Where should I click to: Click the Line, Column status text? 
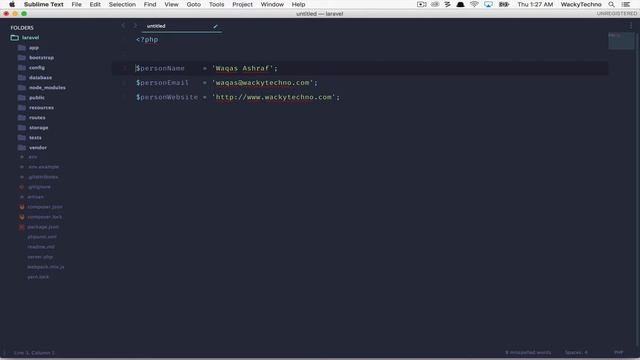[x=34, y=353]
